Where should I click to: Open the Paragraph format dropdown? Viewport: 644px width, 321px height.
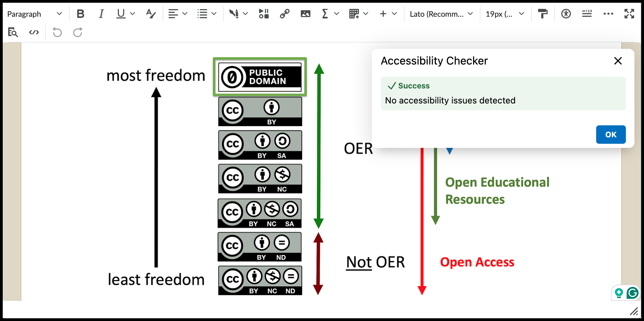click(35, 14)
